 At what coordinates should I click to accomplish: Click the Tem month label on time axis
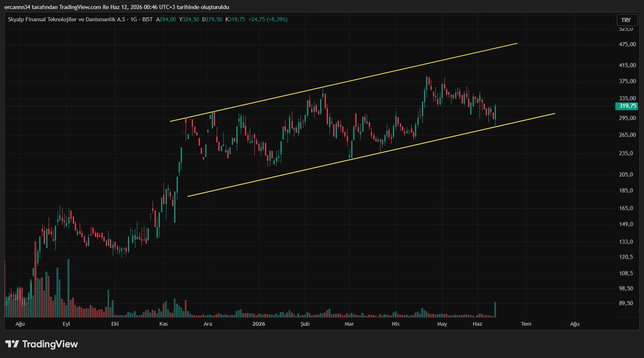[x=526, y=324]
